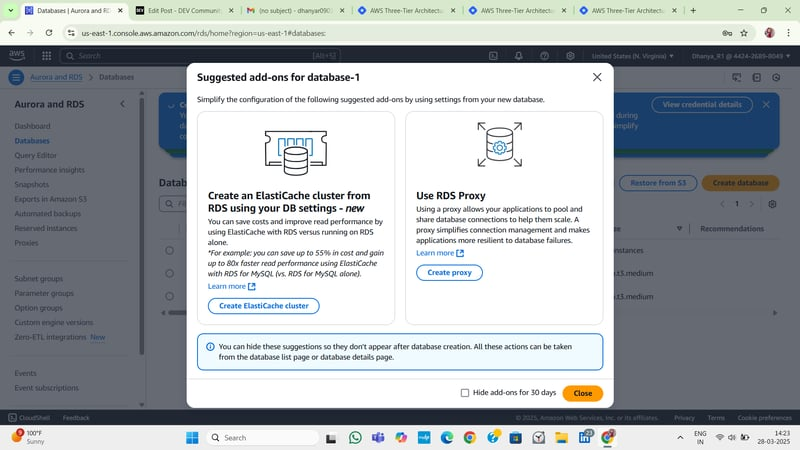Select Databases in sidebar
This screenshot has height=450, width=800.
(32, 141)
